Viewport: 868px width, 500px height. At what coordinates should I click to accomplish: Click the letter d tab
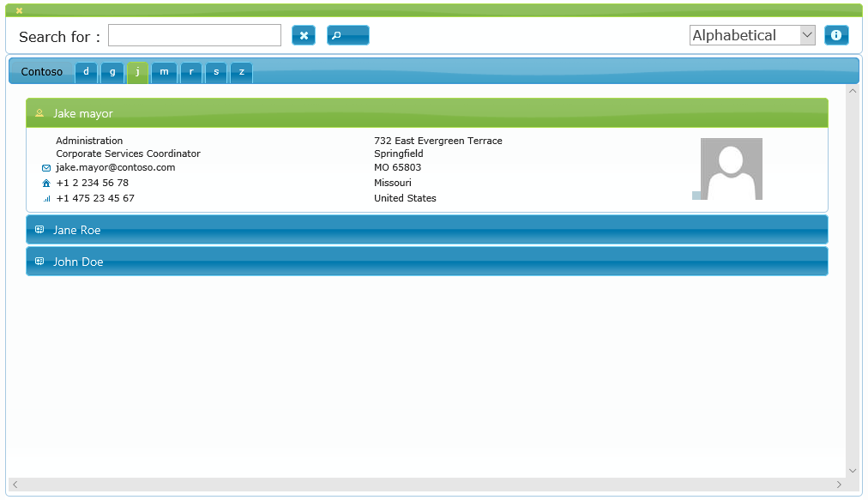point(86,72)
